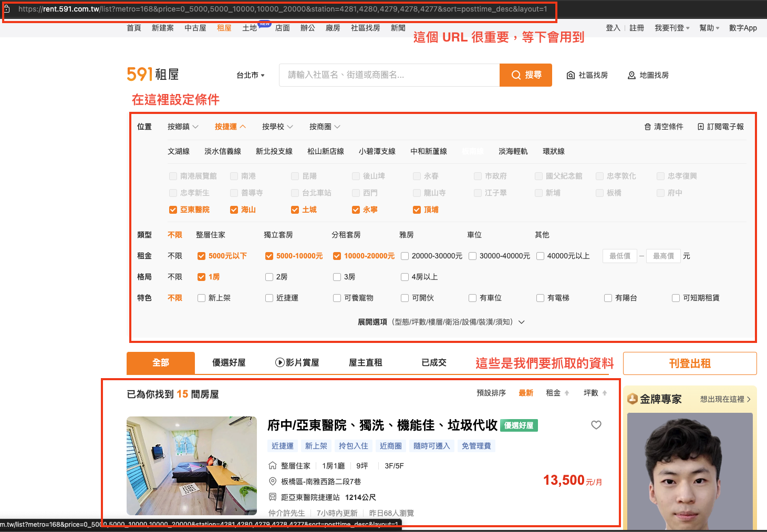Open the 府中/亞東醫院 listing photo
This screenshot has width=767, height=532.
[192, 465]
